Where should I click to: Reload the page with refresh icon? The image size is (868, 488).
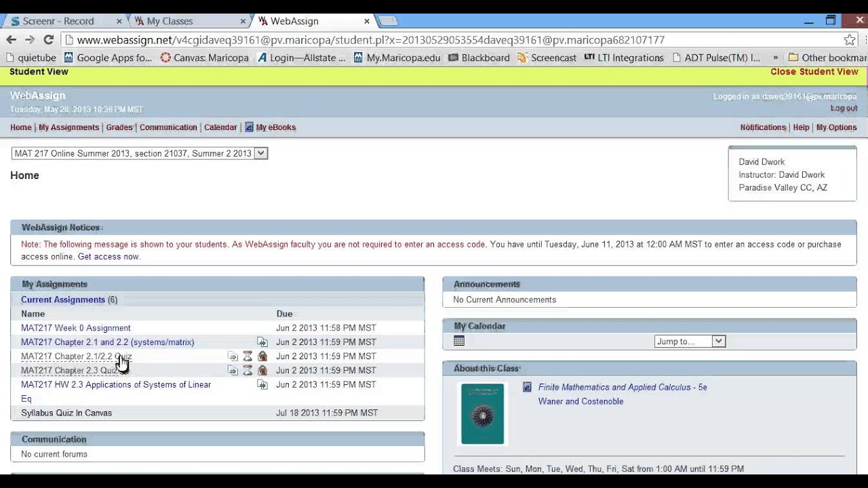coord(48,40)
